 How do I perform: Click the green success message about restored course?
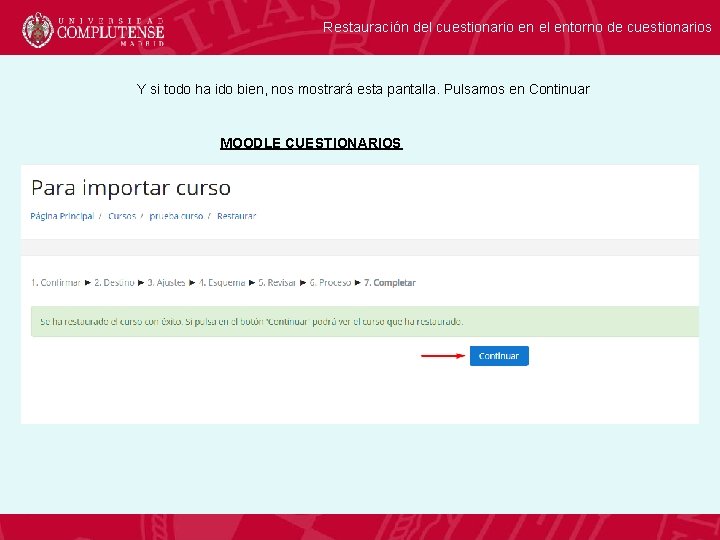365,321
